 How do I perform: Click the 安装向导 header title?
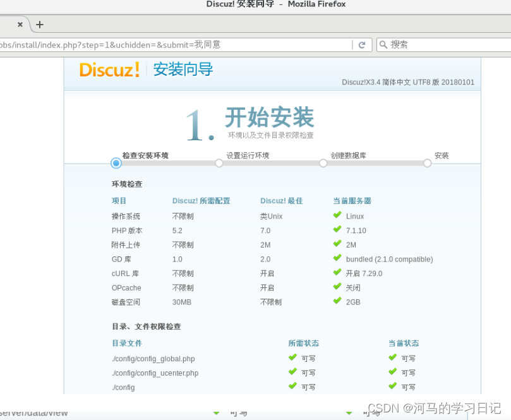coord(183,69)
